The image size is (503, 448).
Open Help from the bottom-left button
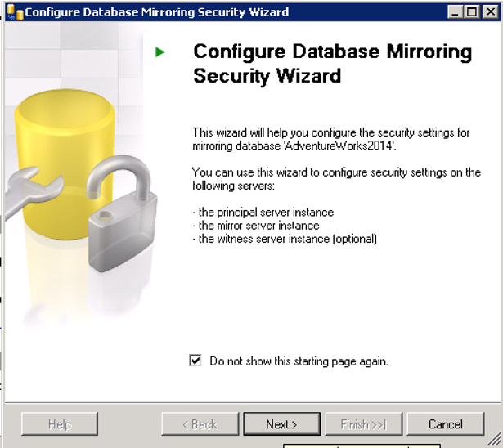pyautogui.click(x=60, y=424)
